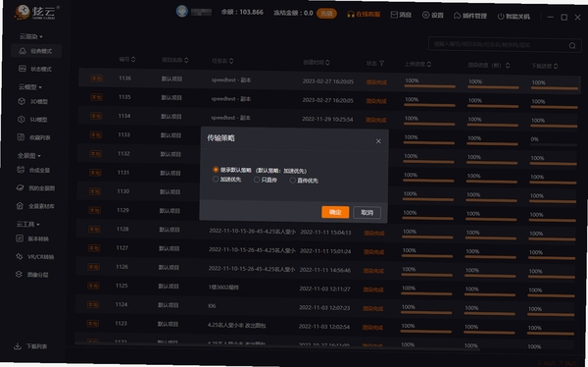Collapse the 云渲染 sidebar section
Viewport: 588px width, 367px height.
pos(30,36)
